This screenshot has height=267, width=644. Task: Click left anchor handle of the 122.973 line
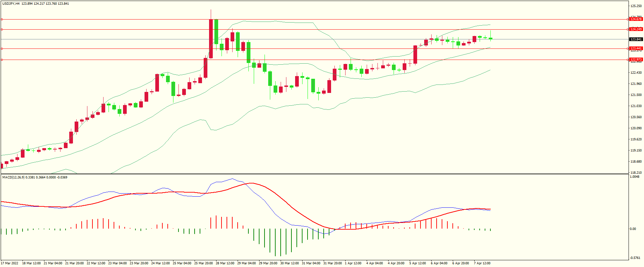(2, 60)
